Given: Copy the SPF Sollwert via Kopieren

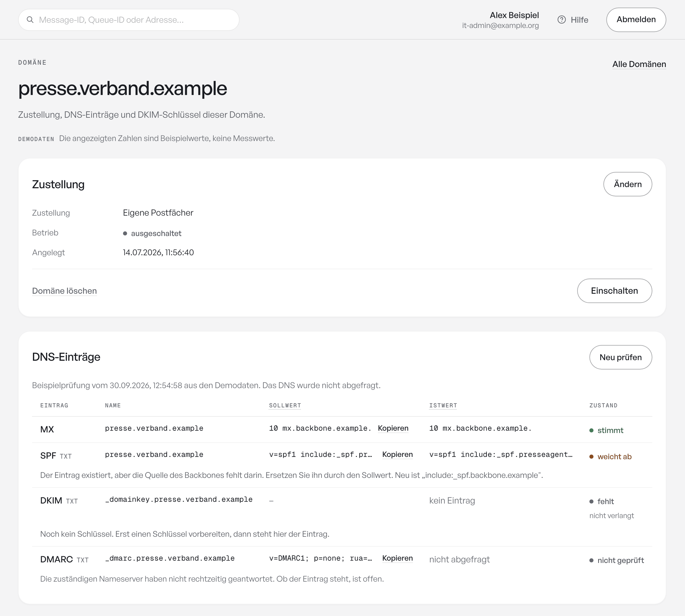Looking at the screenshot, I should [x=397, y=454].
